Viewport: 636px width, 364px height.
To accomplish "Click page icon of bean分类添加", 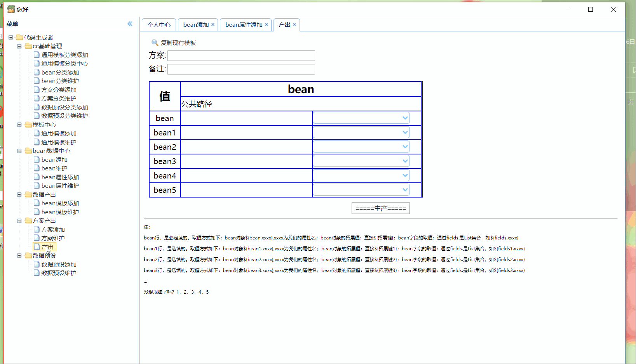I will 37,72.
